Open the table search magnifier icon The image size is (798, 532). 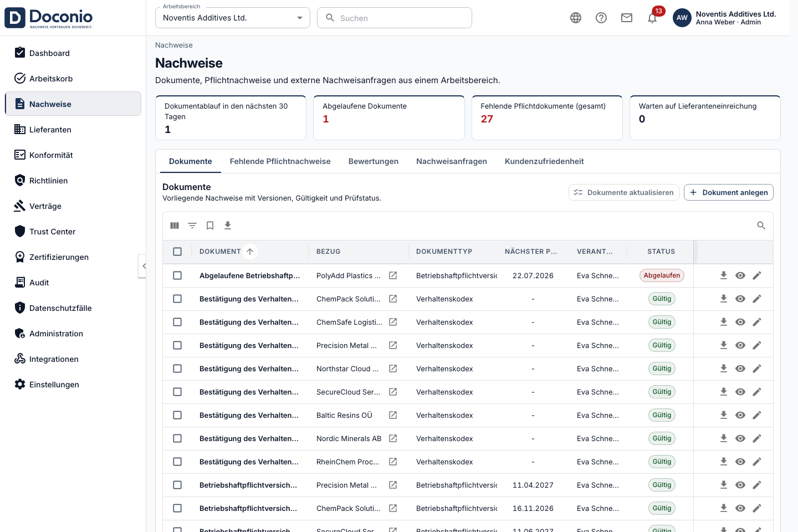(x=761, y=226)
